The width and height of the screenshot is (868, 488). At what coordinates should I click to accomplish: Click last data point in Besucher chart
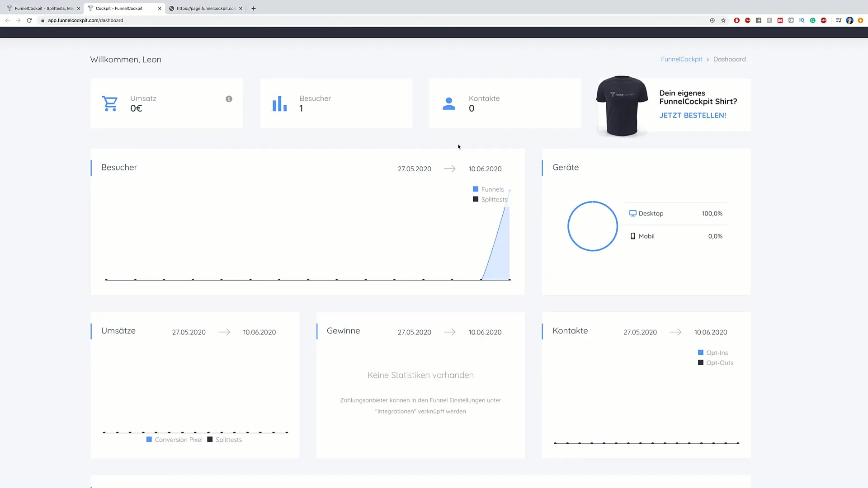509,190
